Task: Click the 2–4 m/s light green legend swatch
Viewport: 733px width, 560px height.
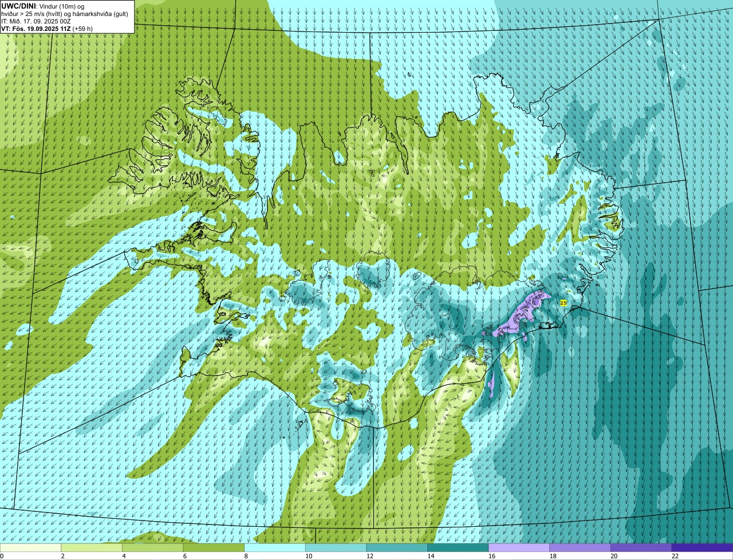Action: point(92,547)
